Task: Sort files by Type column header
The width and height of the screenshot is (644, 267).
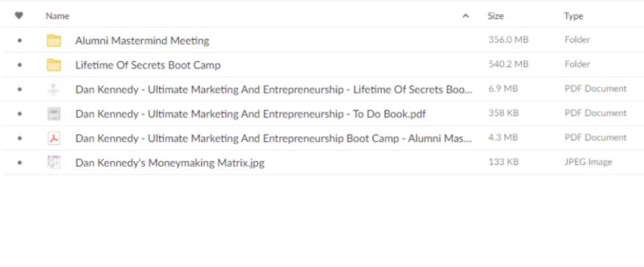Action: (x=574, y=16)
